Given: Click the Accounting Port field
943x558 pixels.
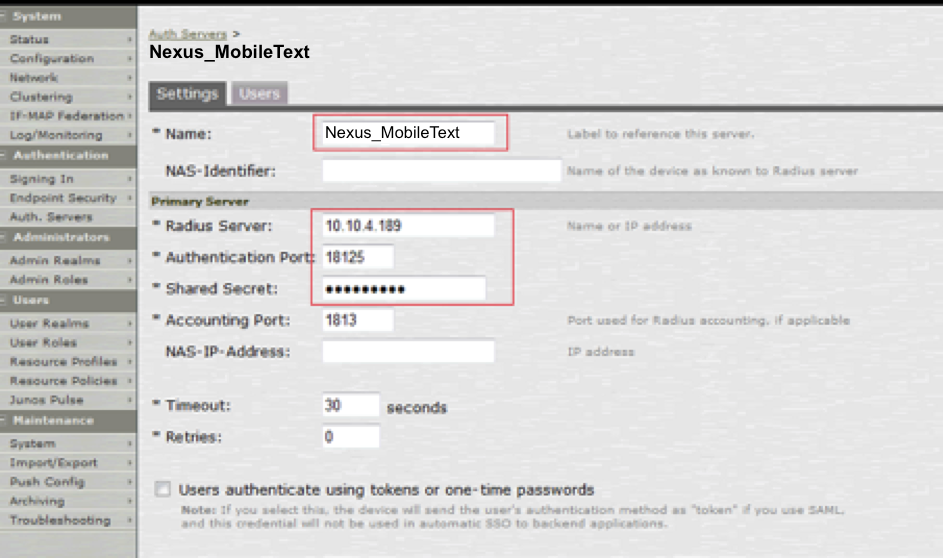Looking at the screenshot, I should pos(357,320).
